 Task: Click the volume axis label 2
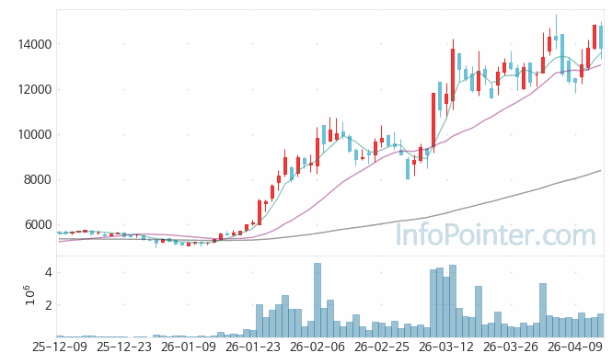(49, 305)
